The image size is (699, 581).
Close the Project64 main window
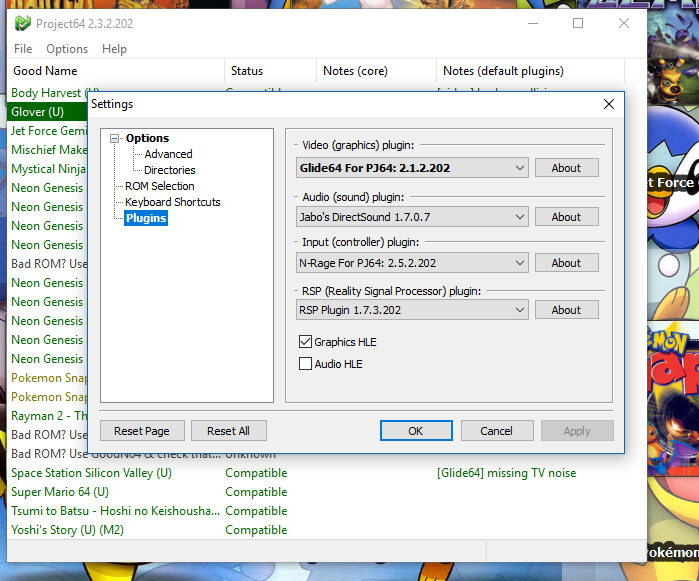coord(624,23)
